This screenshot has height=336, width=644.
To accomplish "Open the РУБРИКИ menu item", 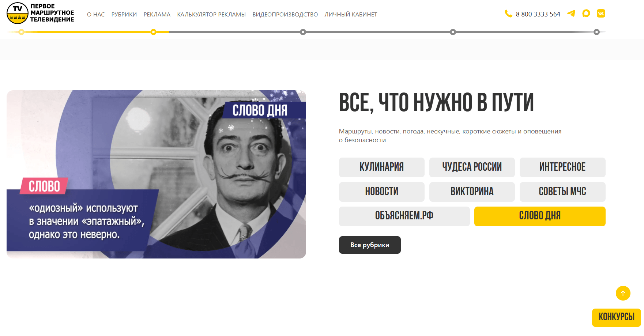I will [124, 15].
